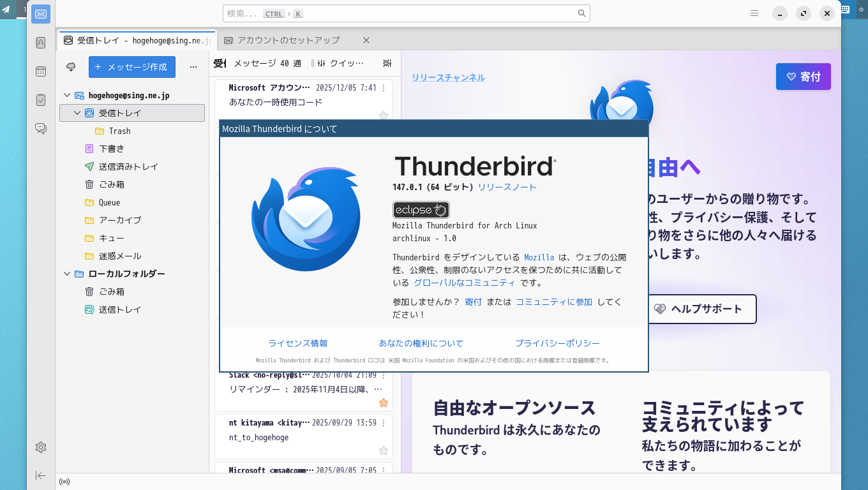The image size is (868, 490).
Task: Close the アカウントのセットアップ tab
Action: point(366,40)
